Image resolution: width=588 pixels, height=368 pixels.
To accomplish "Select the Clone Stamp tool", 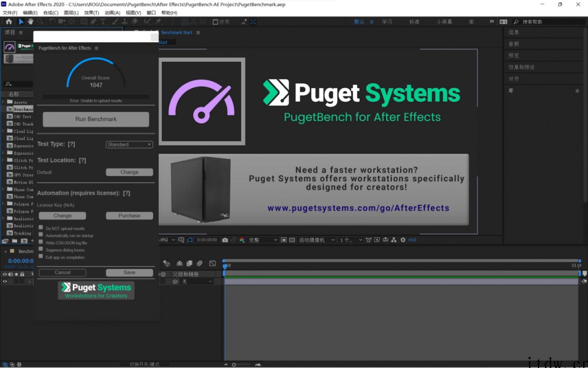I will click(x=125, y=22).
